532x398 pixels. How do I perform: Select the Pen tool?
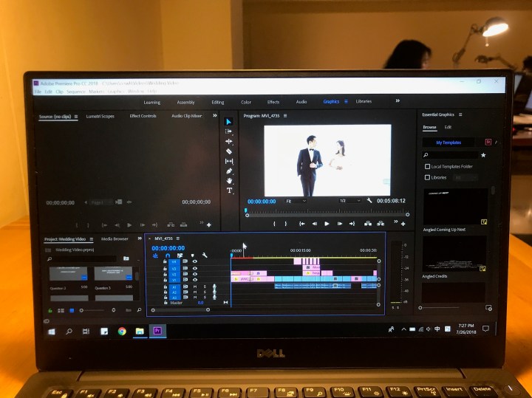coord(229,171)
